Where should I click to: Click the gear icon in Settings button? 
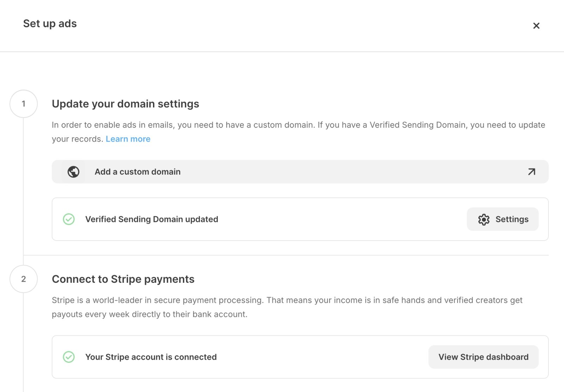(x=484, y=219)
